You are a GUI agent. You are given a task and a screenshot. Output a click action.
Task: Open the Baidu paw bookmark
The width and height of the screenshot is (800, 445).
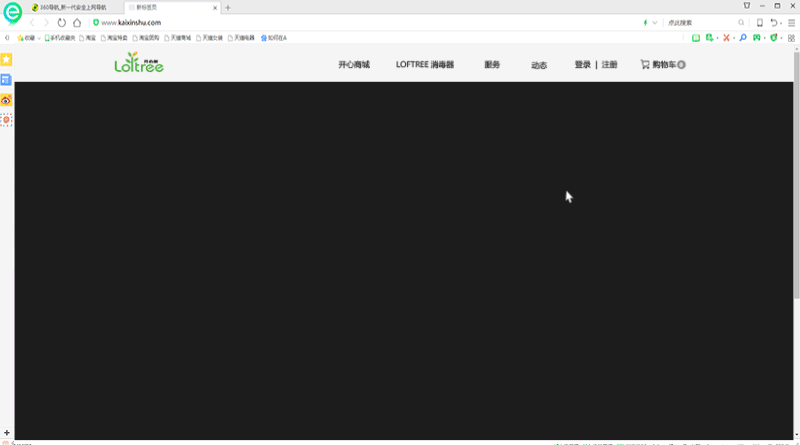tap(273, 38)
